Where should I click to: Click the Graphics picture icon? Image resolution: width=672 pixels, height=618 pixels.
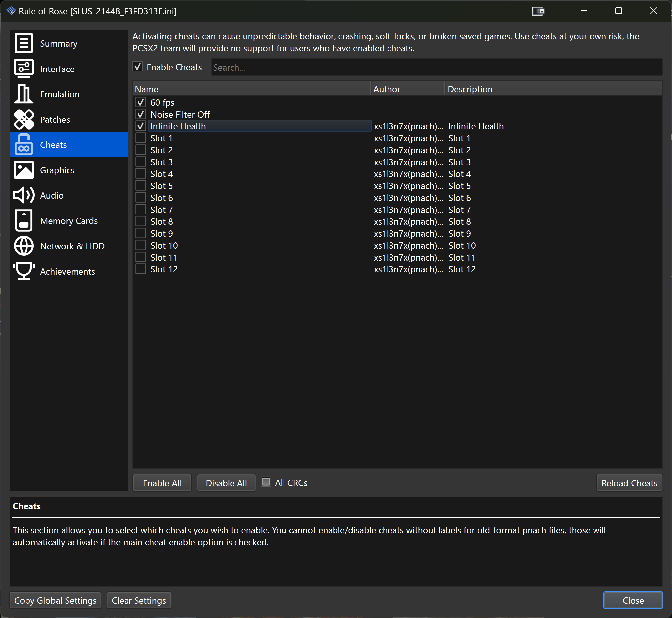point(24,170)
